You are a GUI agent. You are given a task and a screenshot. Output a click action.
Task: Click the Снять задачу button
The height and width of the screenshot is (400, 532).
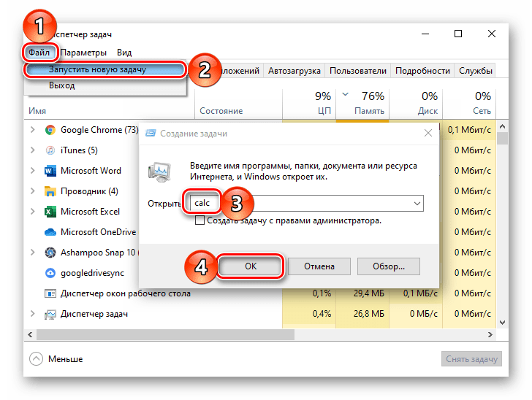point(471,359)
